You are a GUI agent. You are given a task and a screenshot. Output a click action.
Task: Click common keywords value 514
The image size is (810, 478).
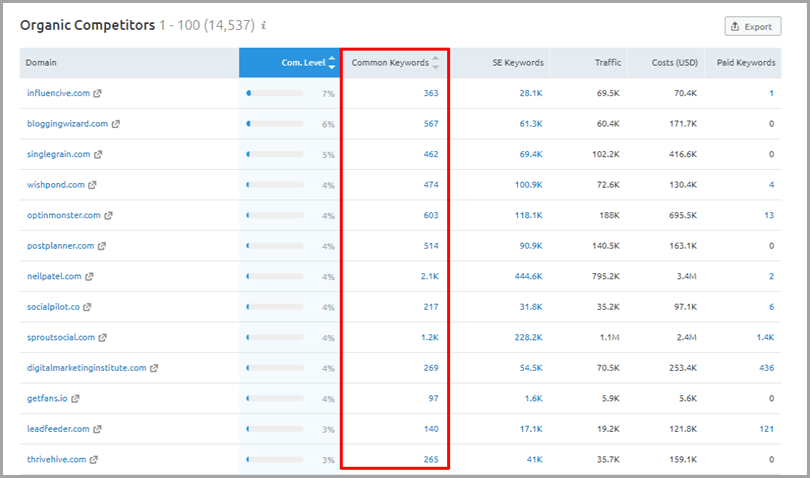click(x=431, y=245)
